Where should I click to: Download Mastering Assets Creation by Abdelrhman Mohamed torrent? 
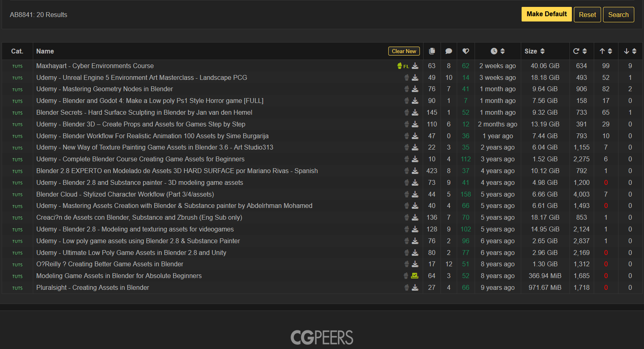click(415, 206)
